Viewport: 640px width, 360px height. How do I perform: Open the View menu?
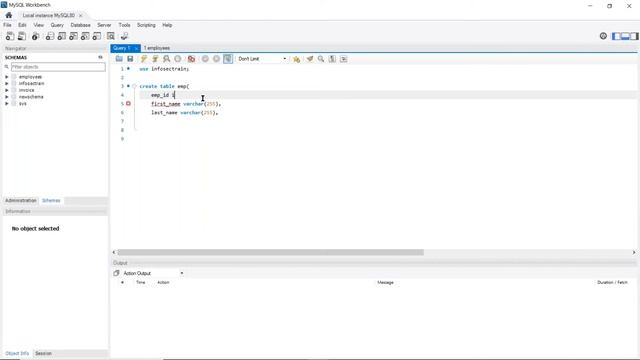click(x=38, y=25)
